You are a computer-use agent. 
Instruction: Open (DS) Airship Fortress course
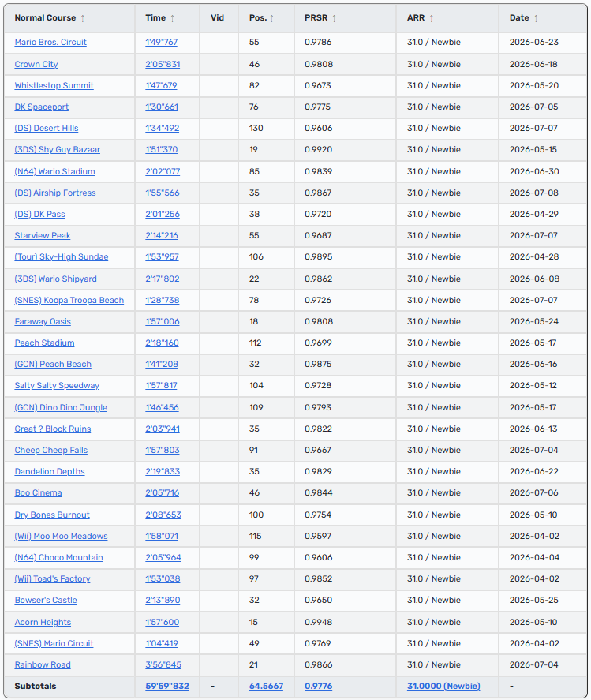tap(55, 193)
